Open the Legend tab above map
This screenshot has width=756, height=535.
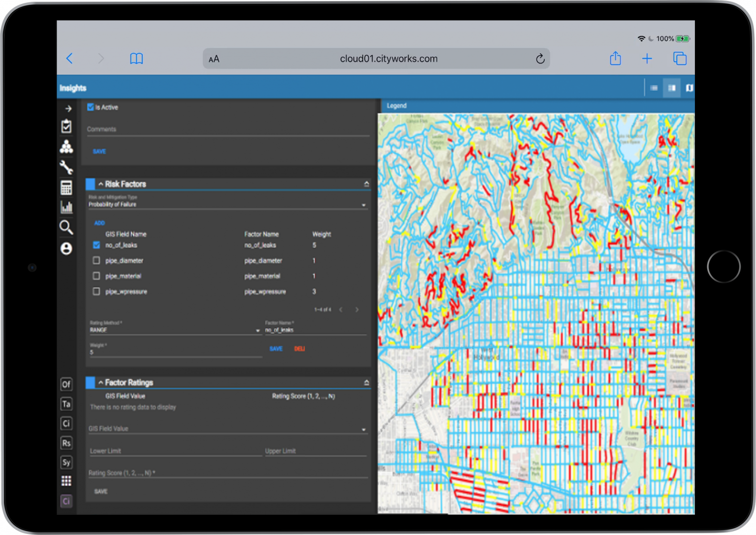pos(397,106)
